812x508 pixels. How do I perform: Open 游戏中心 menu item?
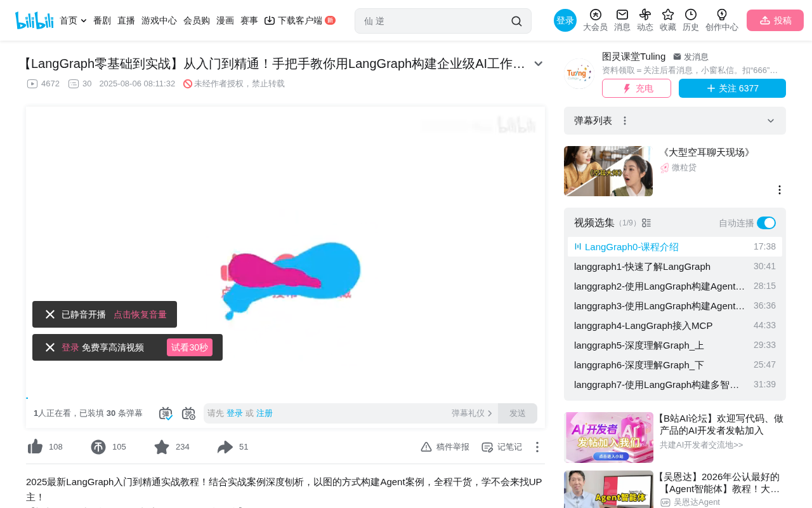pyautogui.click(x=159, y=20)
